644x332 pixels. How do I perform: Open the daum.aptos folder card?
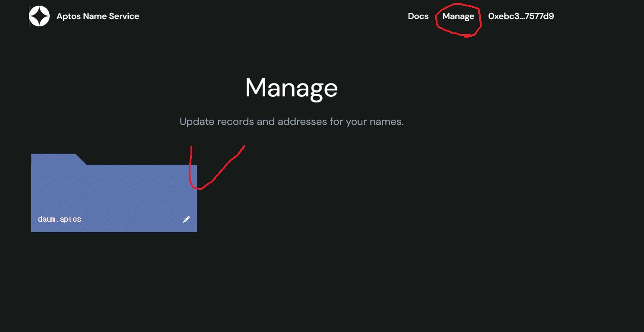coord(114,193)
